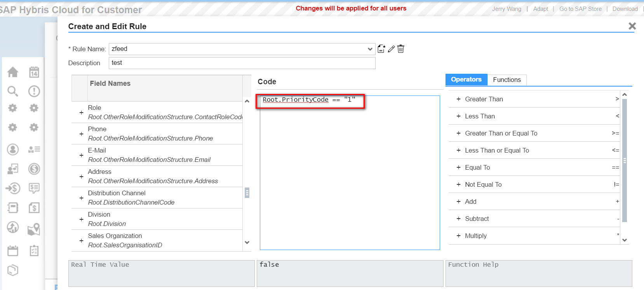
Task: Click the Real Time Value box
Action: click(x=162, y=273)
